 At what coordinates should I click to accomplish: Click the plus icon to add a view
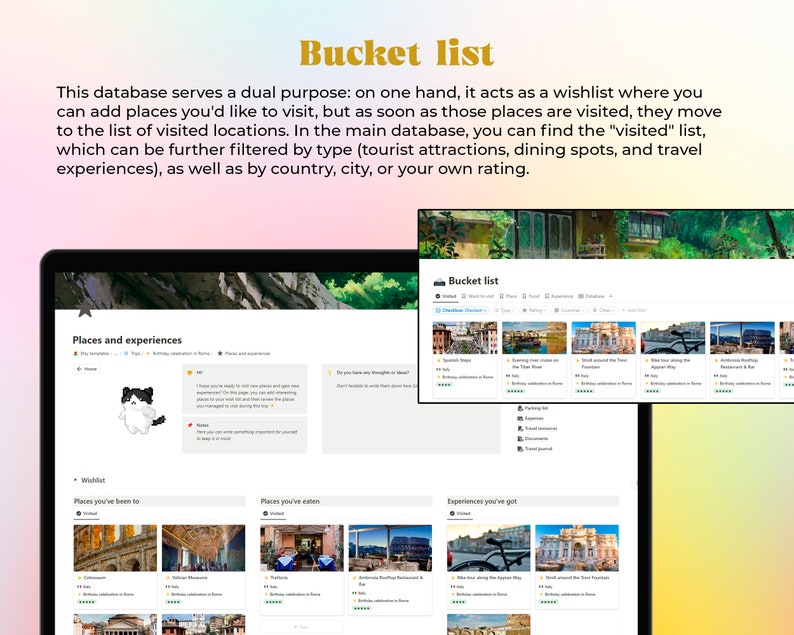pyautogui.click(x=611, y=296)
